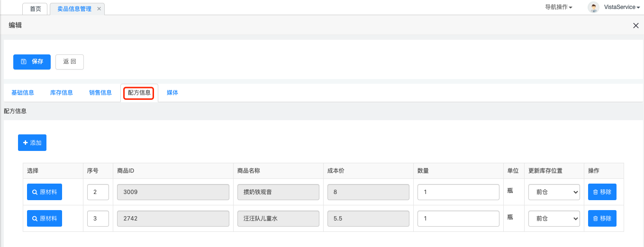Go to the 首页 tab
The height and width of the screenshot is (247, 644).
pos(35,9)
